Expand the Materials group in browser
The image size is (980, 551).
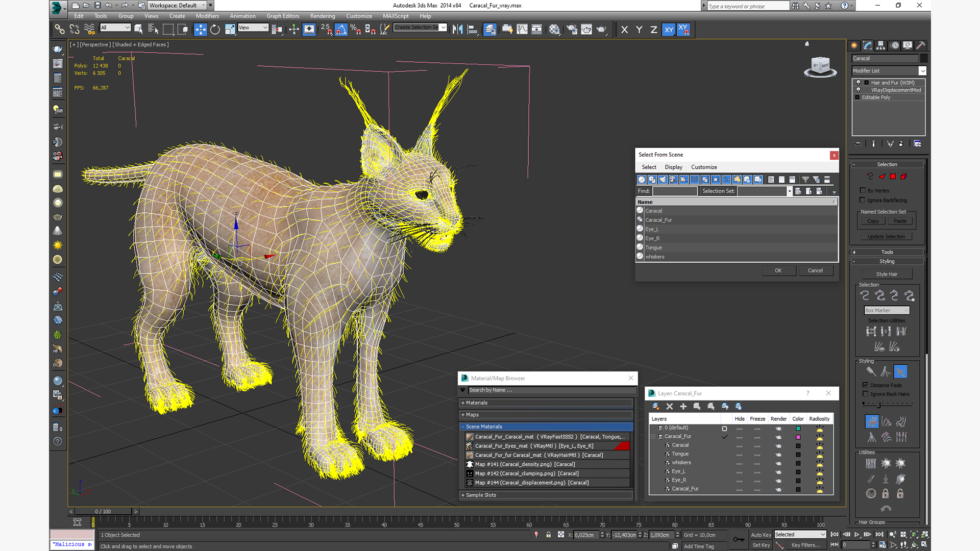[x=546, y=403]
